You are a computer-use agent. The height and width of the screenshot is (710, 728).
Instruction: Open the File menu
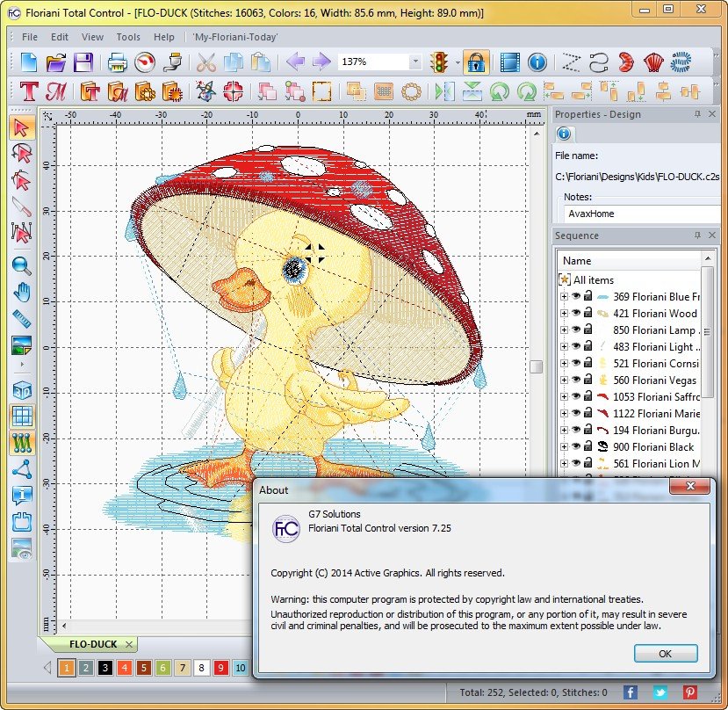pyautogui.click(x=30, y=37)
